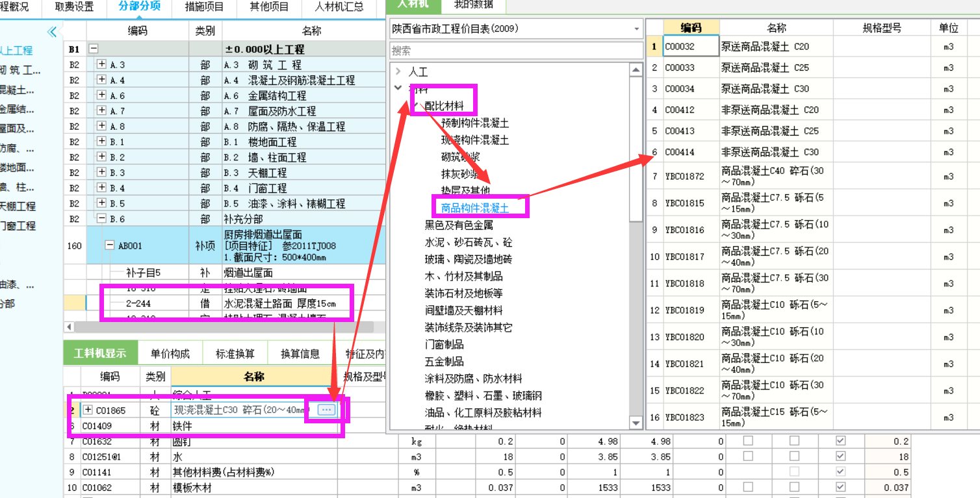This screenshot has height=498, width=980.
Task: Expand the A.4 混凝土及钢筋混凝土工程 section
Action: 101,80
